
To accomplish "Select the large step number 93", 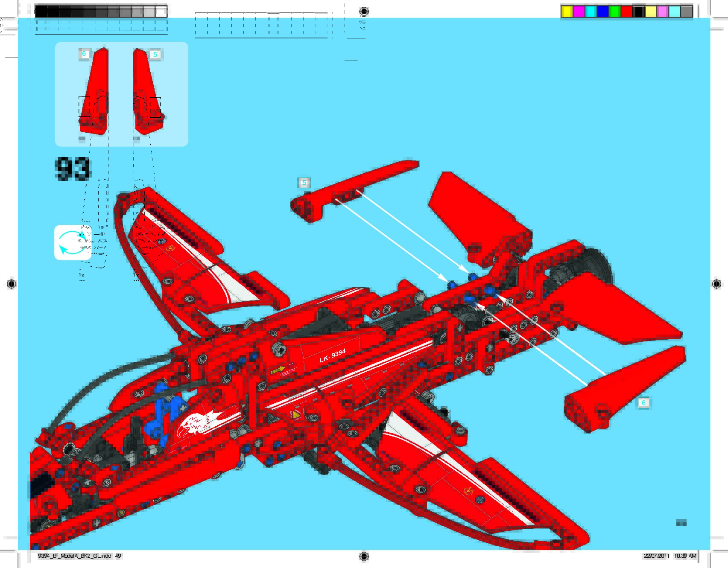I will (x=73, y=169).
